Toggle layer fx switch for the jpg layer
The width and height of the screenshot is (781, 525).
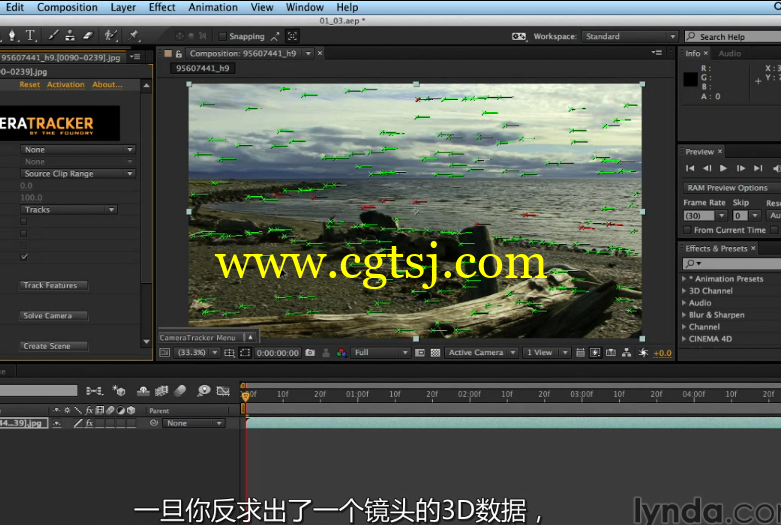89,423
